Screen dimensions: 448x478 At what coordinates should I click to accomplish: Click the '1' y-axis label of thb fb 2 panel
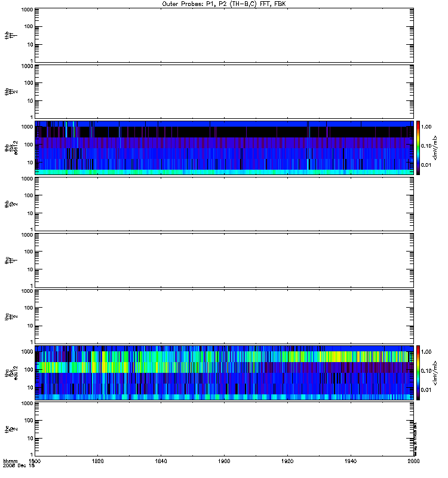pos(32,229)
